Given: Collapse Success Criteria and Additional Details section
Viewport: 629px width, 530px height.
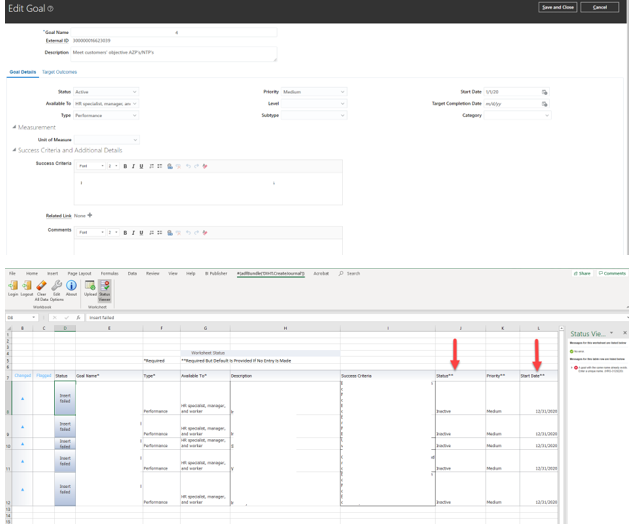Looking at the screenshot, I should tap(14, 150).
